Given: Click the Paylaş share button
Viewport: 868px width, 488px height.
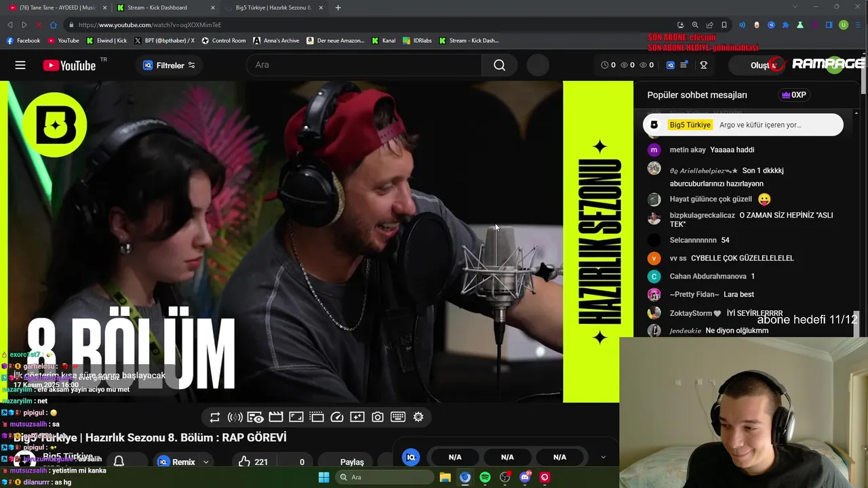Looking at the screenshot, I should [351, 462].
